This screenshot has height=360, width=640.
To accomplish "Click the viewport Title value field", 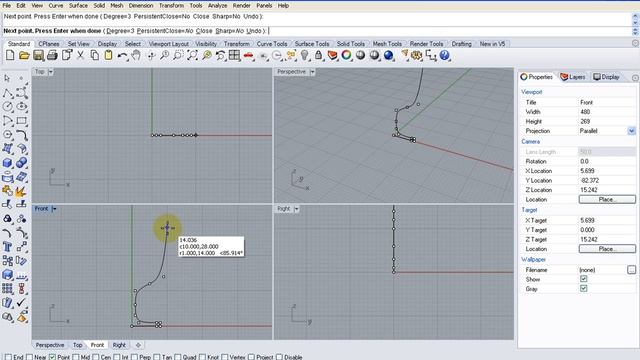I will click(607, 102).
